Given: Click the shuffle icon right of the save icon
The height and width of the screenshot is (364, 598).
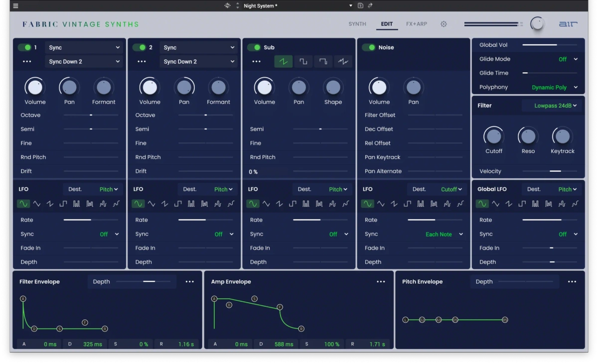Looking at the screenshot, I should [370, 5].
